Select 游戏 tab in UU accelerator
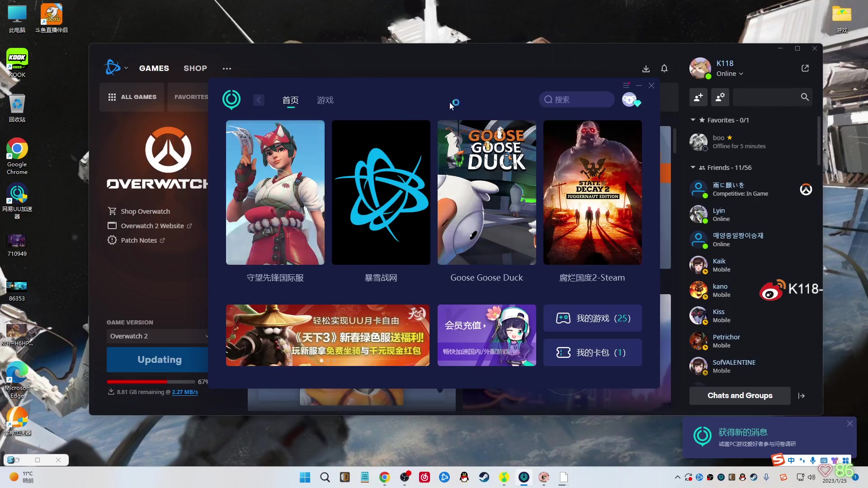868x488 pixels. [x=325, y=100]
